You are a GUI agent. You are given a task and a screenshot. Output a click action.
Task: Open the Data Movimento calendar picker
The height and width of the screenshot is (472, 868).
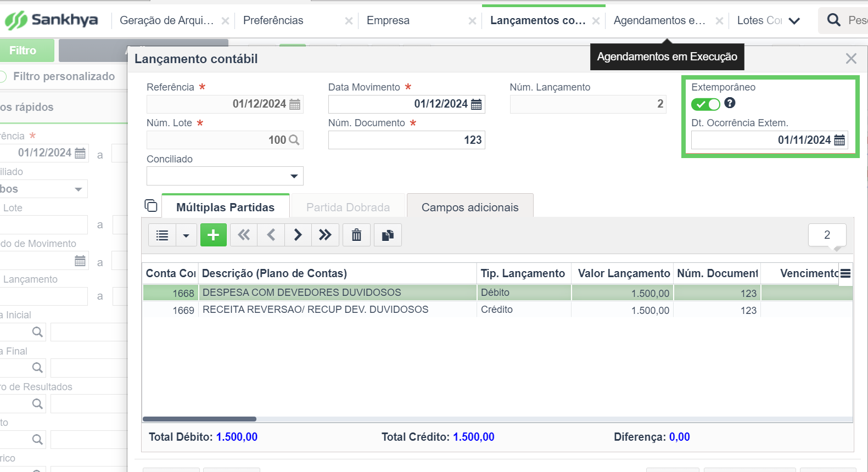(x=477, y=104)
